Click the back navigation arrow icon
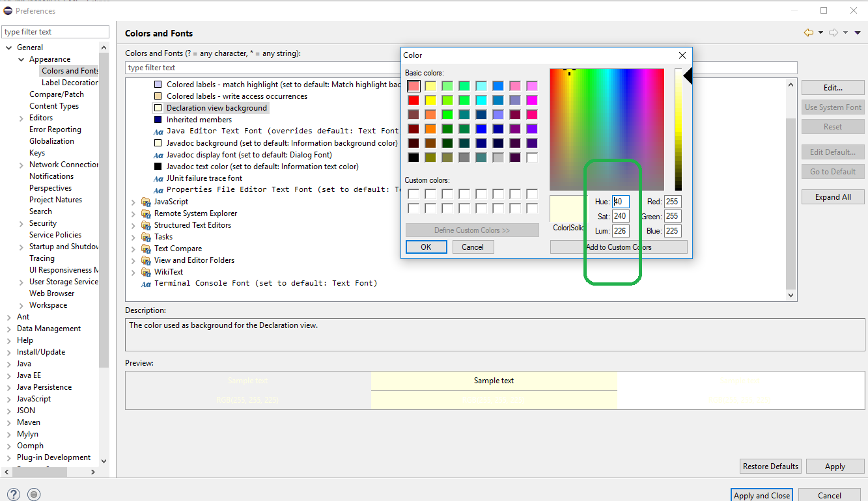Viewport: 868px width, 501px height. click(809, 33)
